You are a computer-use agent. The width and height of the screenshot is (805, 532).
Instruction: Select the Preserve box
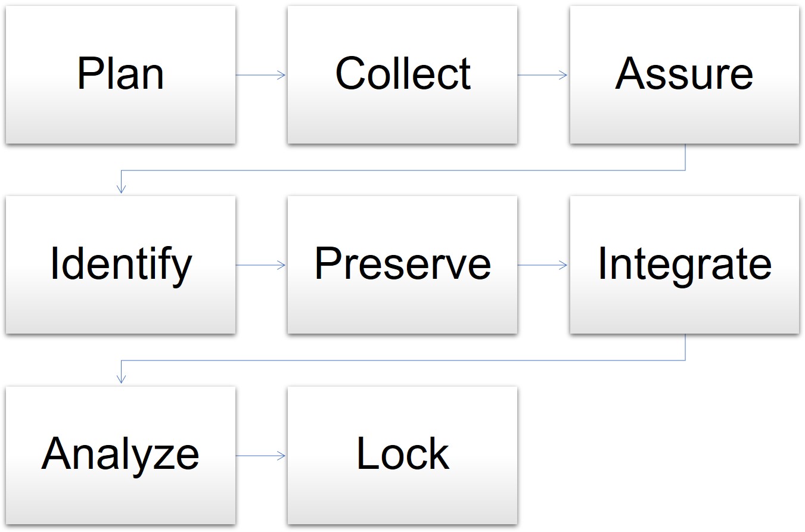click(402, 265)
